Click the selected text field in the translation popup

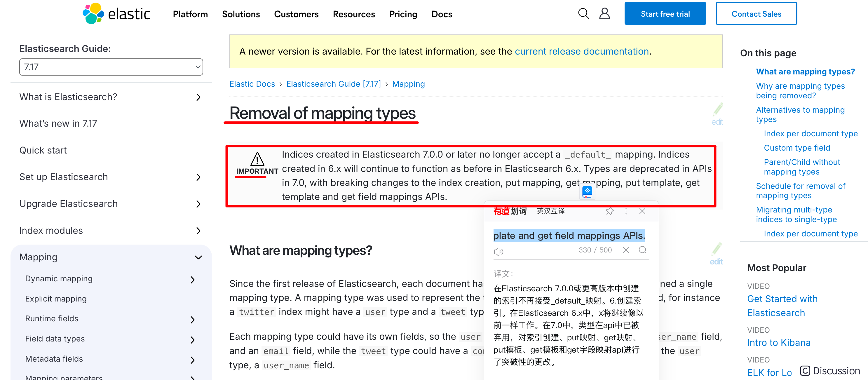click(569, 236)
